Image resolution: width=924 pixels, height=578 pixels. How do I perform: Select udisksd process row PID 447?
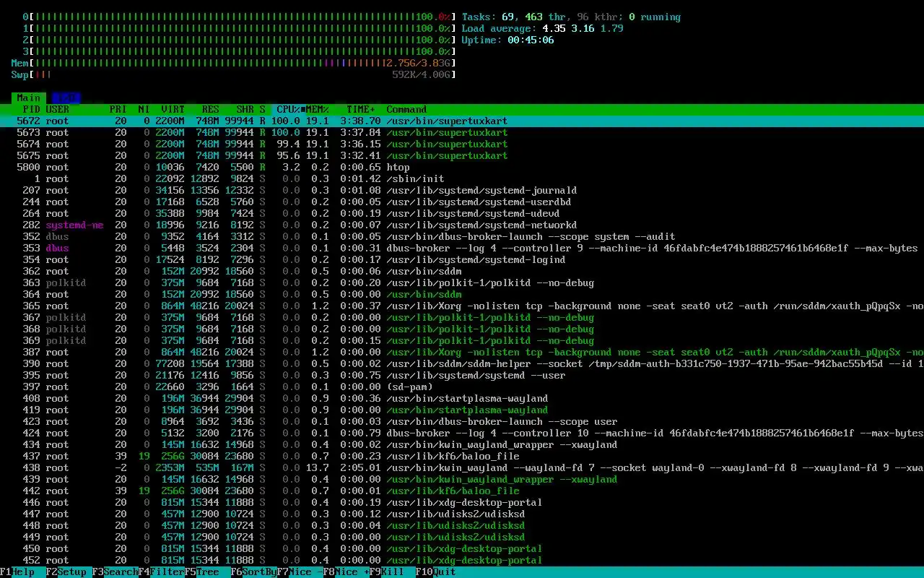coord(462,514)
